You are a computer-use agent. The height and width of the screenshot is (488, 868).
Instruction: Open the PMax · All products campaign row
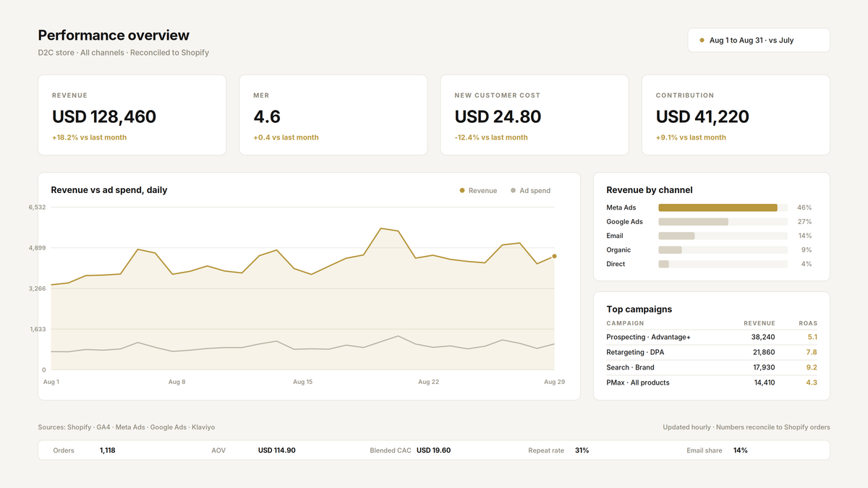(x=712, y=382)
